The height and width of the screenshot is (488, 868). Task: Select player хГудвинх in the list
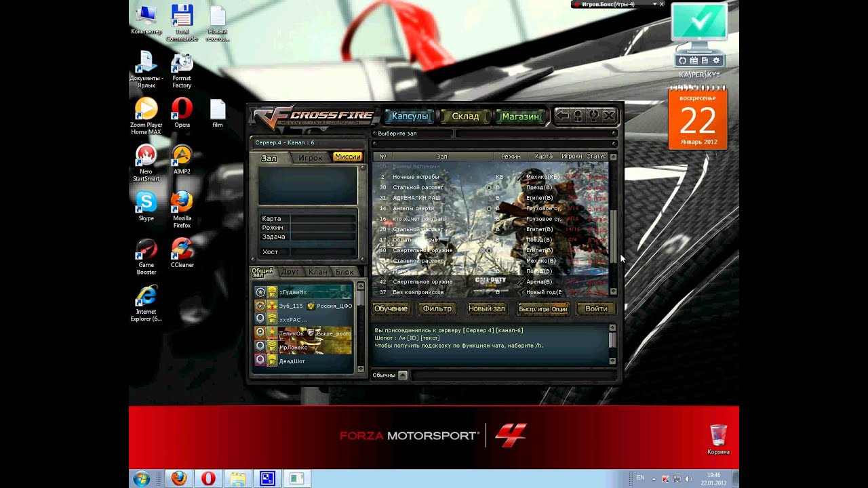pos(303,292)
